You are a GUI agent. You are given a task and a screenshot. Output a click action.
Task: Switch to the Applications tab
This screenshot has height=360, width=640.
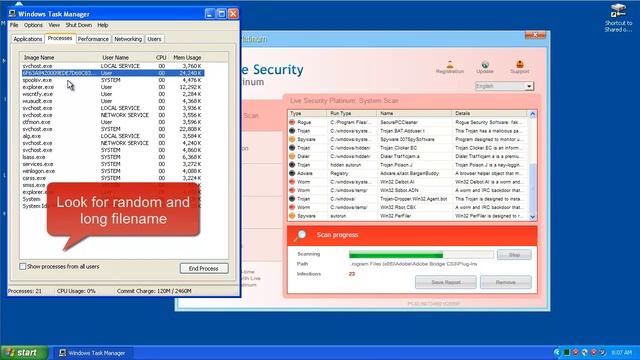pyautogui.click(x=27, y=39)
